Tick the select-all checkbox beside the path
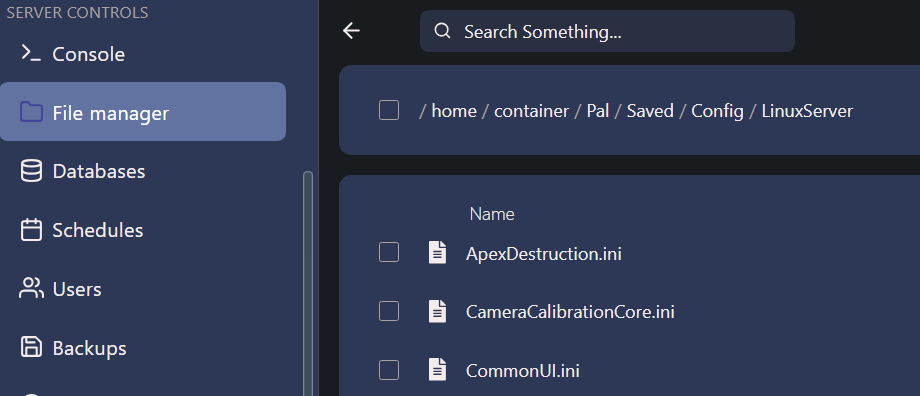The image size is (920, 396). coord(388,110)
